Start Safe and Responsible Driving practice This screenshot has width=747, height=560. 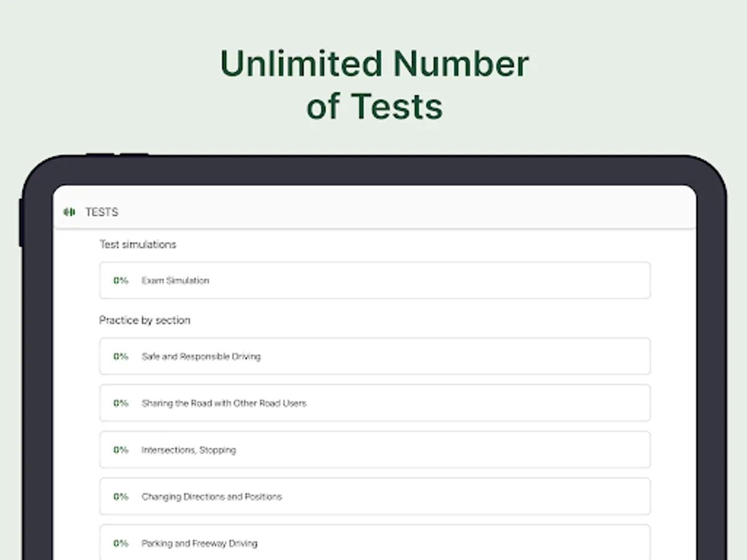click(375, 357)
